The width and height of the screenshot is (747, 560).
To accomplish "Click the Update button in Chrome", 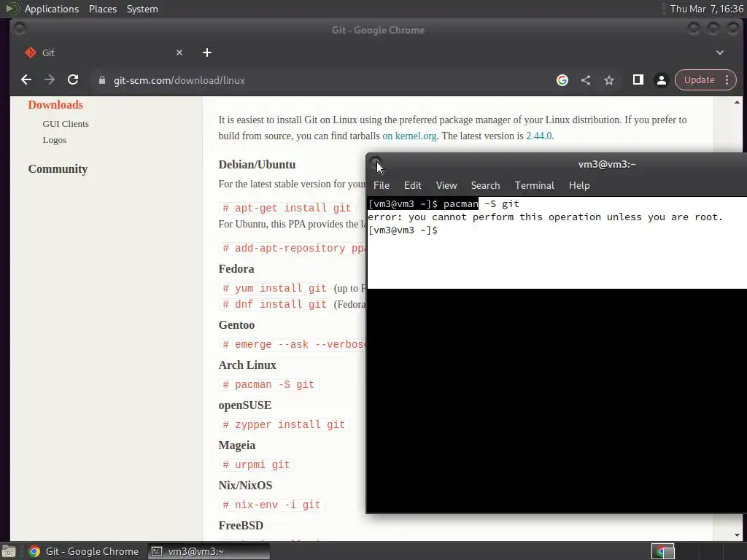I will coord(699,80).
